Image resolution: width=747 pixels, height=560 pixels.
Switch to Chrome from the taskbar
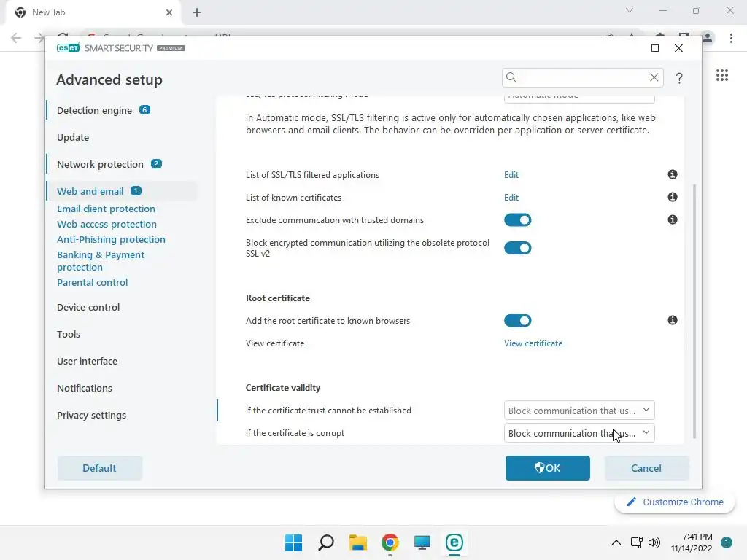(x=390, y=542)
